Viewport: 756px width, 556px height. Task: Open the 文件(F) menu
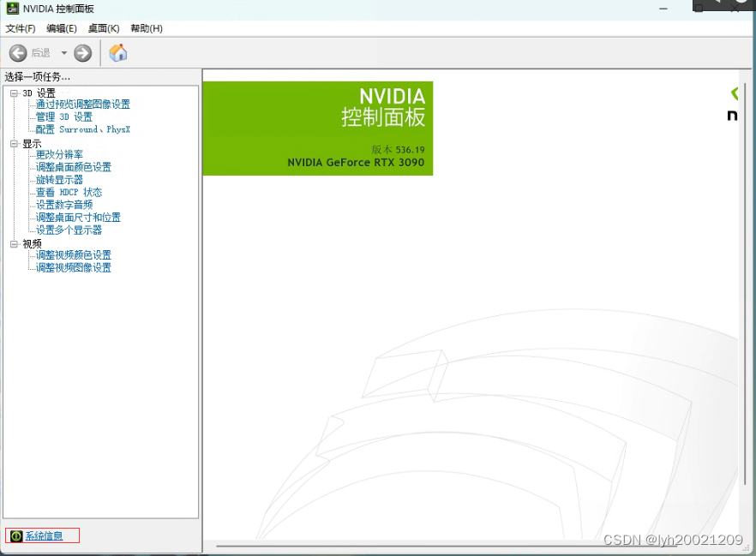21,28
